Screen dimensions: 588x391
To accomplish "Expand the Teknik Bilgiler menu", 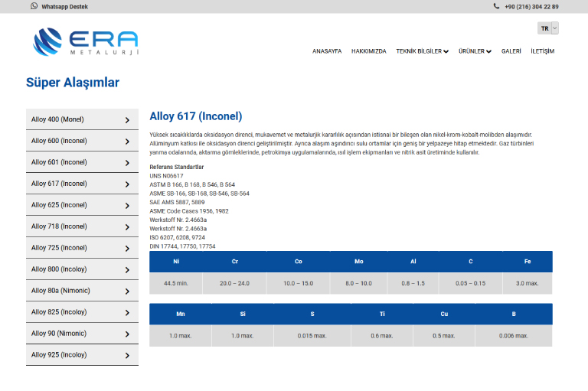I will 422,51.
